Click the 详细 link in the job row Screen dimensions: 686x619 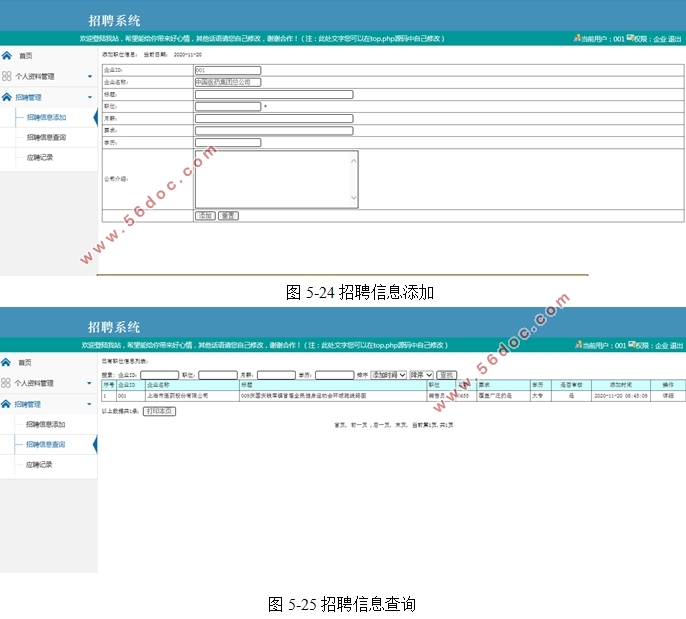pos(668,395)
